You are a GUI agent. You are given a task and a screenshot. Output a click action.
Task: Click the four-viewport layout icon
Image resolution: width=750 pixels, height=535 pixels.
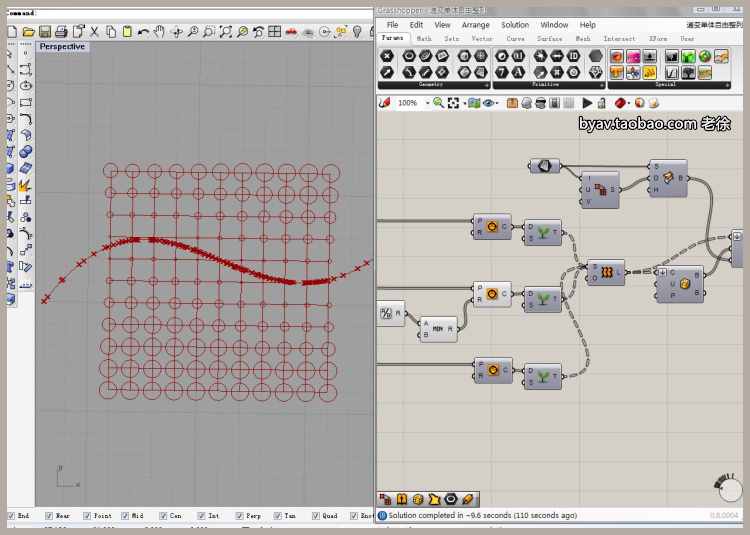(273, 32)
